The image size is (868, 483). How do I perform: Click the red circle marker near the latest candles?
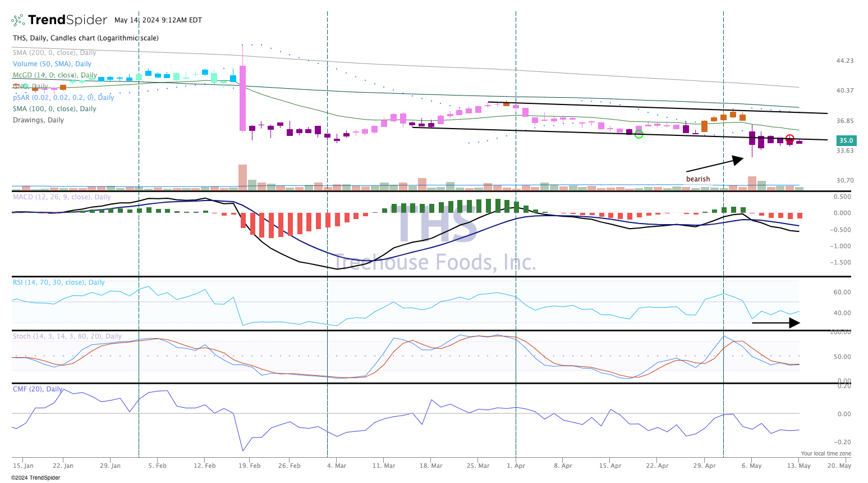(x=789, y=138)
